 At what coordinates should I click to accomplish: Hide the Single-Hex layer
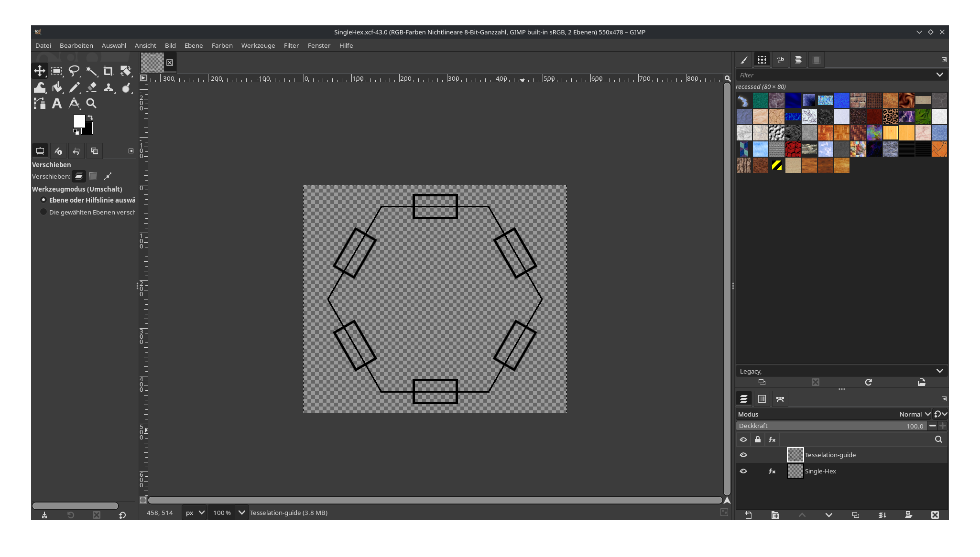point(743,471)
